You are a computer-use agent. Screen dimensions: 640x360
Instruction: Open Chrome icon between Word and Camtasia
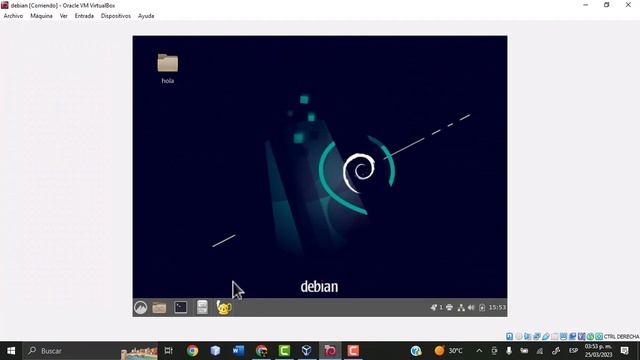pyautogui.click(x=261, y=351)
